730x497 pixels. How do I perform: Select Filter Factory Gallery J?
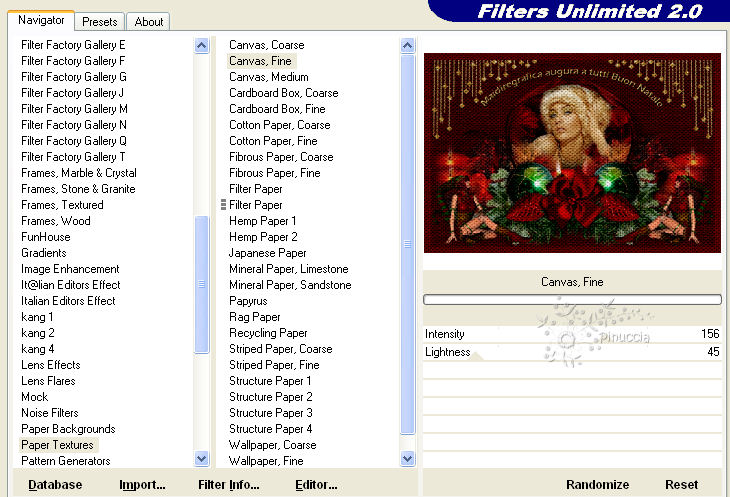72,93
